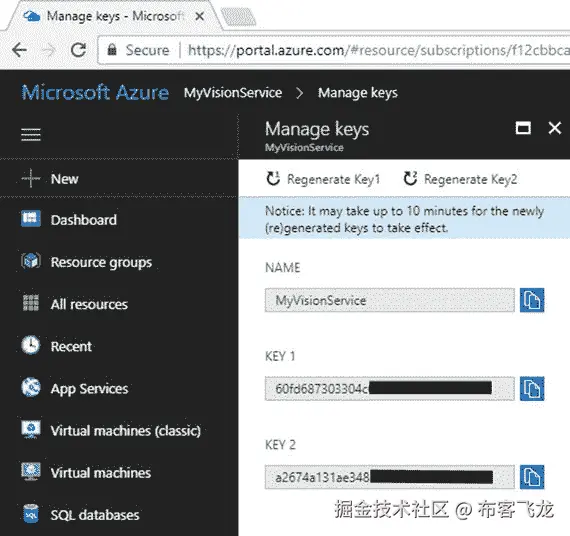Click the Manage keys blade title
The height and width of the screenshot is (536, 570).
coord(317,130)
